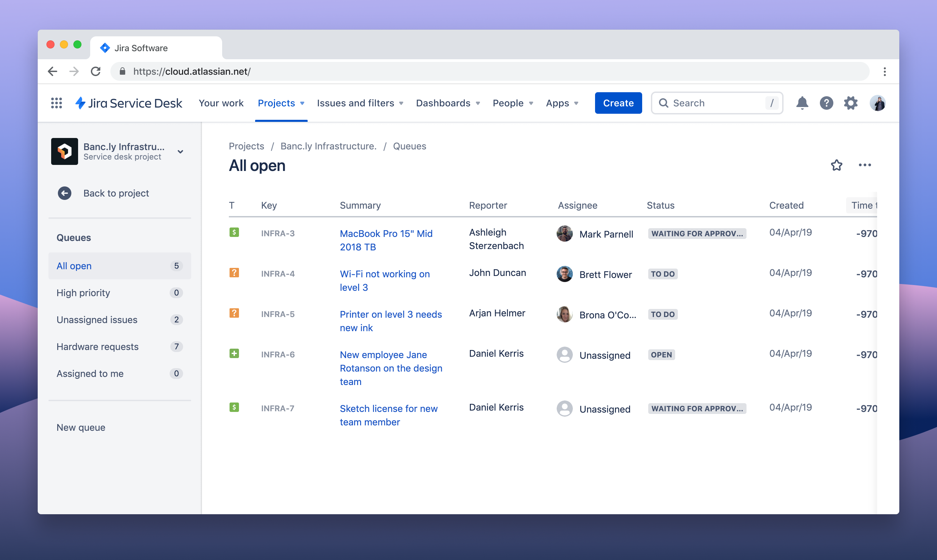
Task: Click the grid apps launcher icon
Action: tap(56, 103)
